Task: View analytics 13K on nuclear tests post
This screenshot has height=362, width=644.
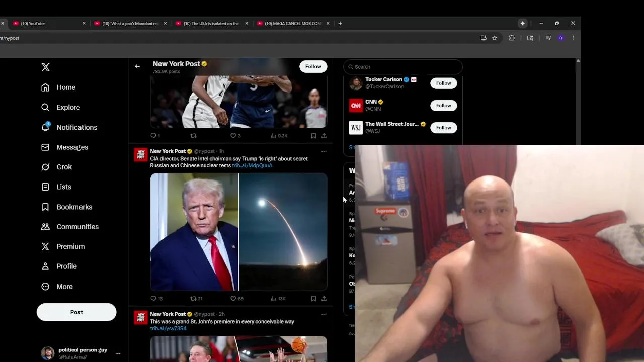Action: pos(278,298)
